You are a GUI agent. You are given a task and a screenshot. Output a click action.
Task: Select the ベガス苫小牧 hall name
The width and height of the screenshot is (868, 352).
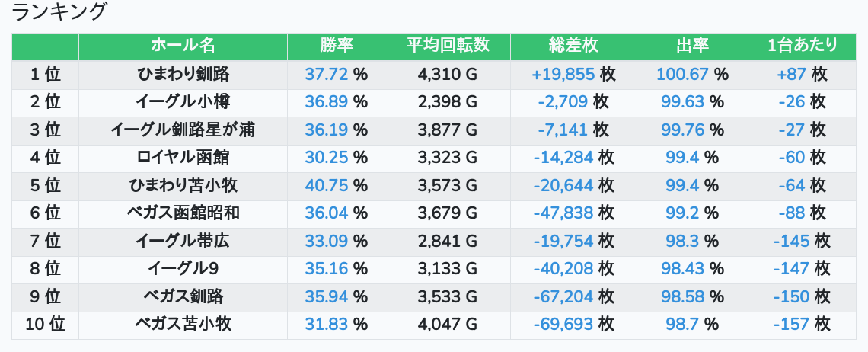[183, 325]
